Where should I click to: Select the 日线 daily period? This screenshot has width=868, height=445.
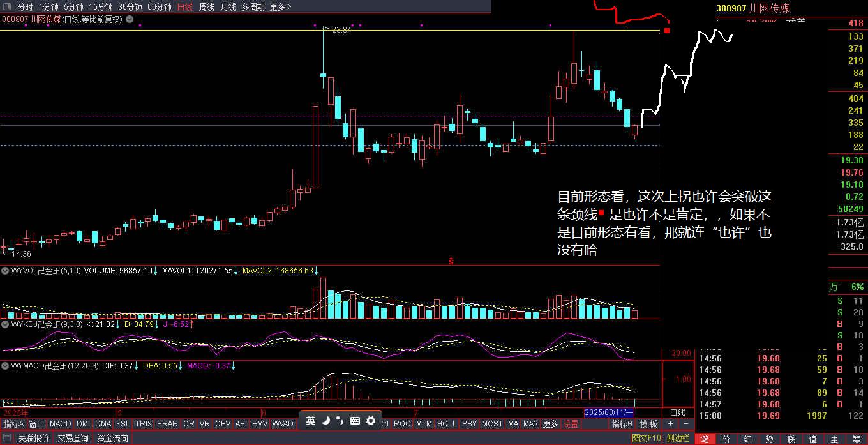(185, 7)
